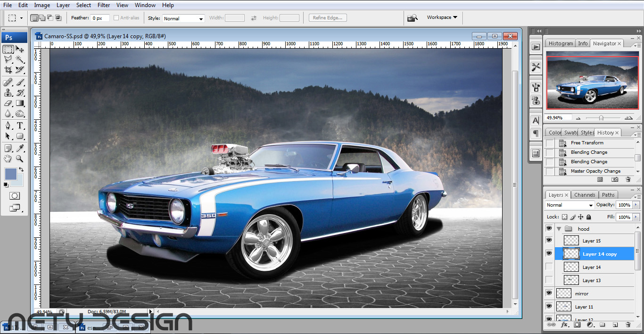Add a layer style via fx icon

564,325
